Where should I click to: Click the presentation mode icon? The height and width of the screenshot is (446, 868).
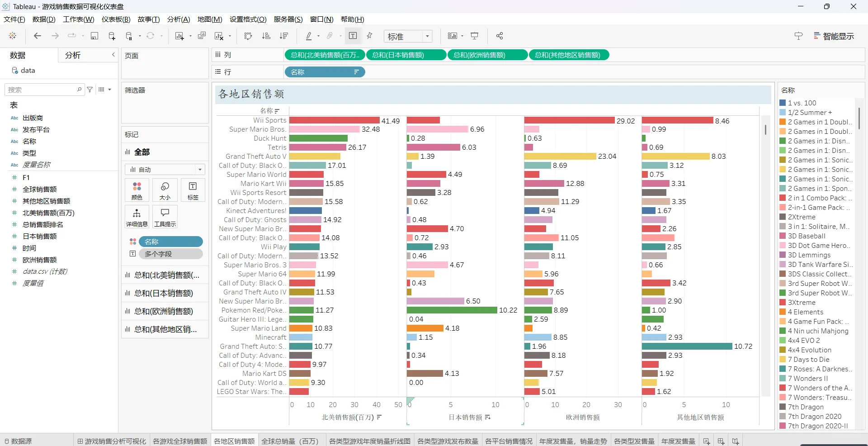point(475,36)
